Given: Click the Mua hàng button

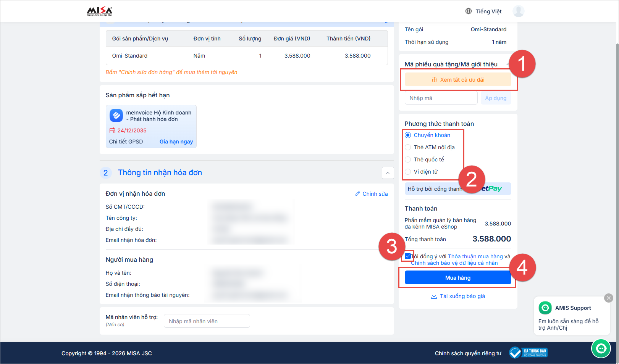Looking at the screenshot, I should 458,278.
